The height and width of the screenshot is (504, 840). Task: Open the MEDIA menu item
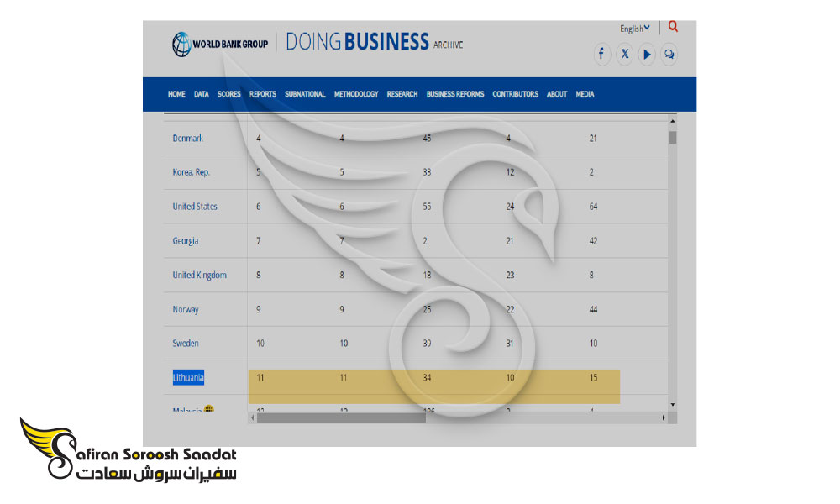pyautogui.click(x=585, y=94)
